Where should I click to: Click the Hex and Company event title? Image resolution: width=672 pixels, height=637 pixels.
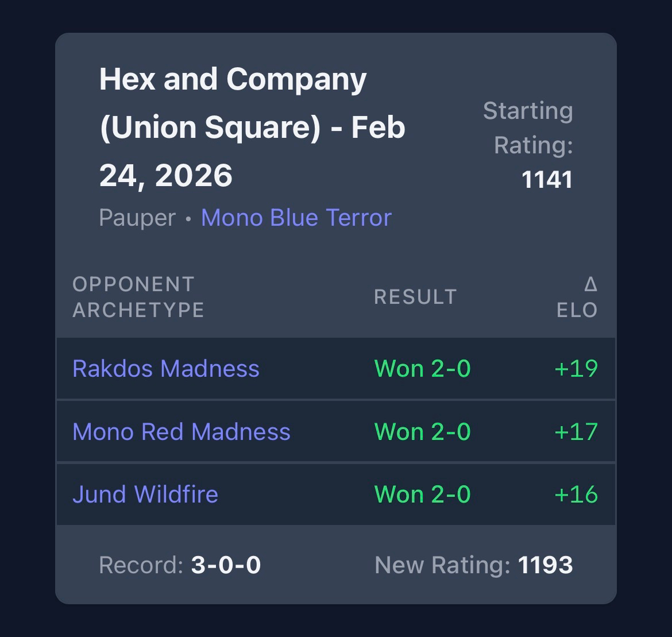click(253, 127)
